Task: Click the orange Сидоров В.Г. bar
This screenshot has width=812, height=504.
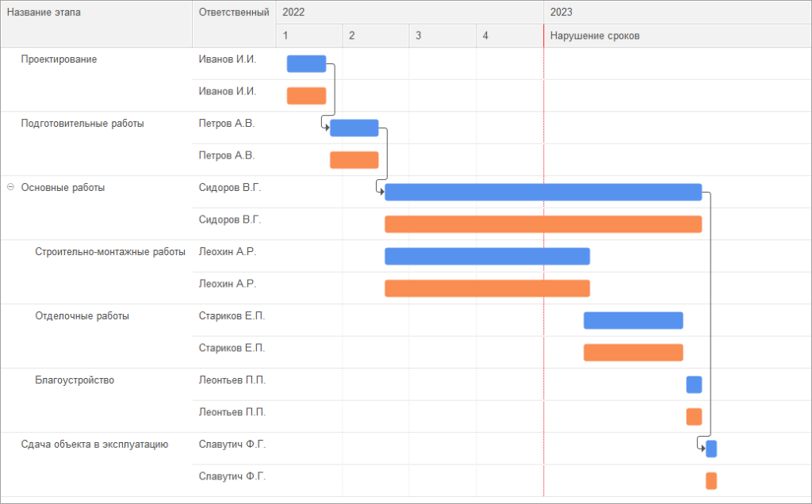Action: (542, 224)
